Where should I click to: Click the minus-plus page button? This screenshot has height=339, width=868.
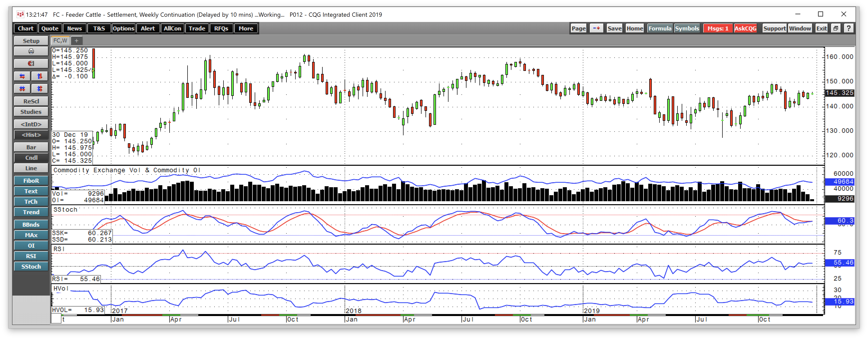click(596, 28)
